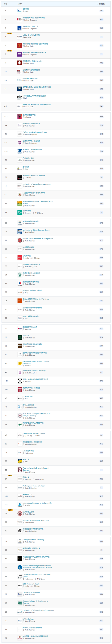Open Nottingham Business School link
The image size is (112, 644).
(x=34, y=486)
